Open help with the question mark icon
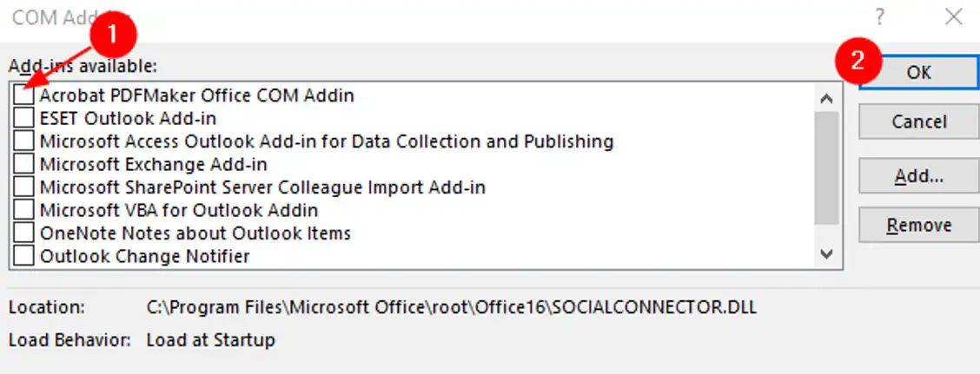Image resolution: width=980 pixels, height=374 pixels. coord(880,16)
